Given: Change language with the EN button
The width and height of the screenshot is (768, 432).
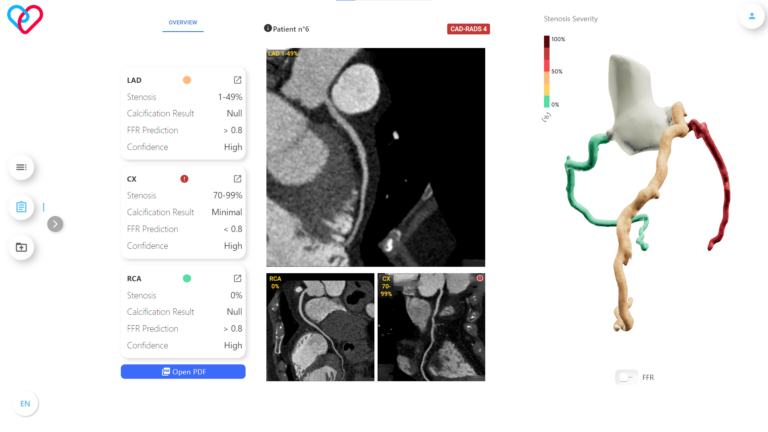Looking at the screenshot, I should (x=25, y=404).
